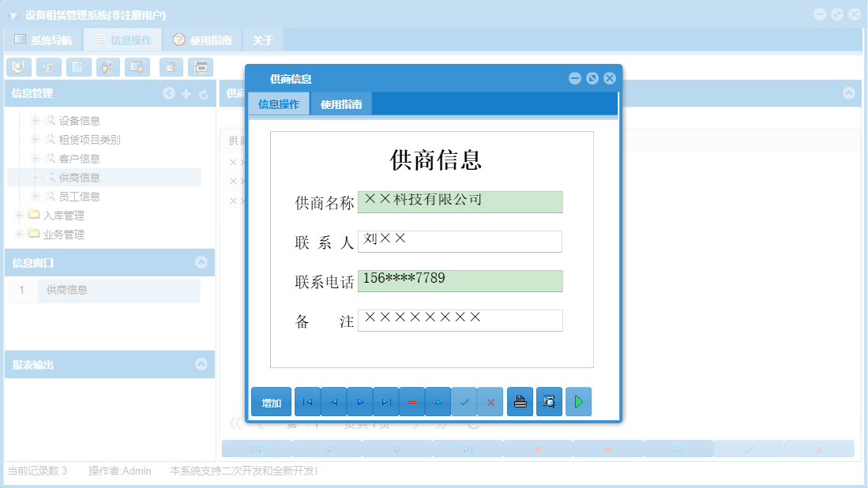Open print preview in the supplier dialog

tap(549, 401)
